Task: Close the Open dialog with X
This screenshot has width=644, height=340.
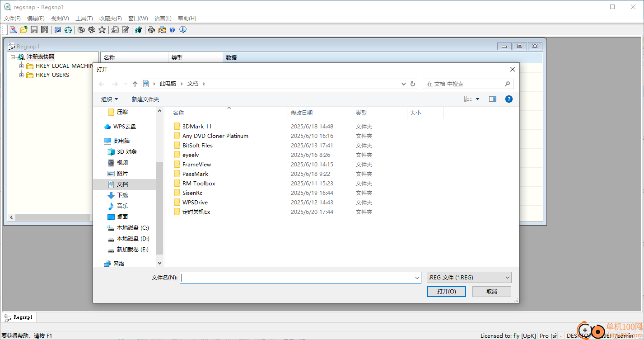Action: [x=512, y=69]
